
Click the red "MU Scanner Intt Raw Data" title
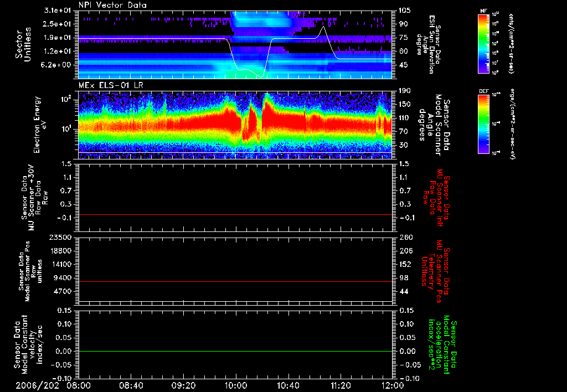[436, 198]
